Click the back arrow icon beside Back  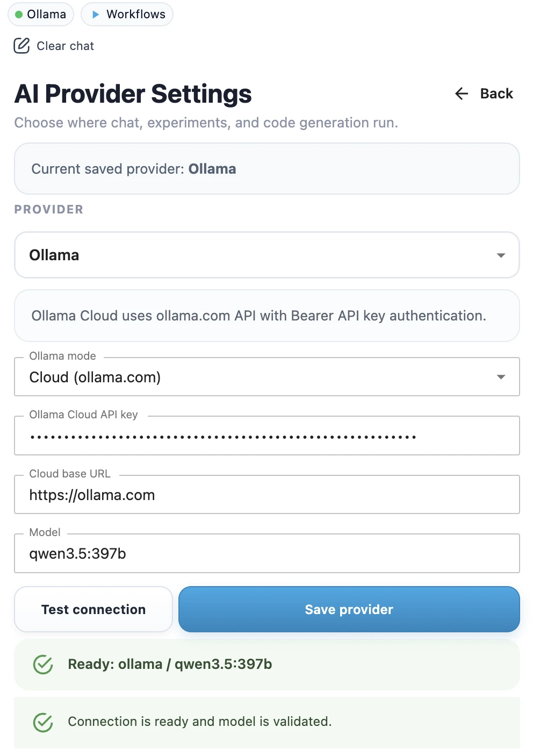pos(461,94)
